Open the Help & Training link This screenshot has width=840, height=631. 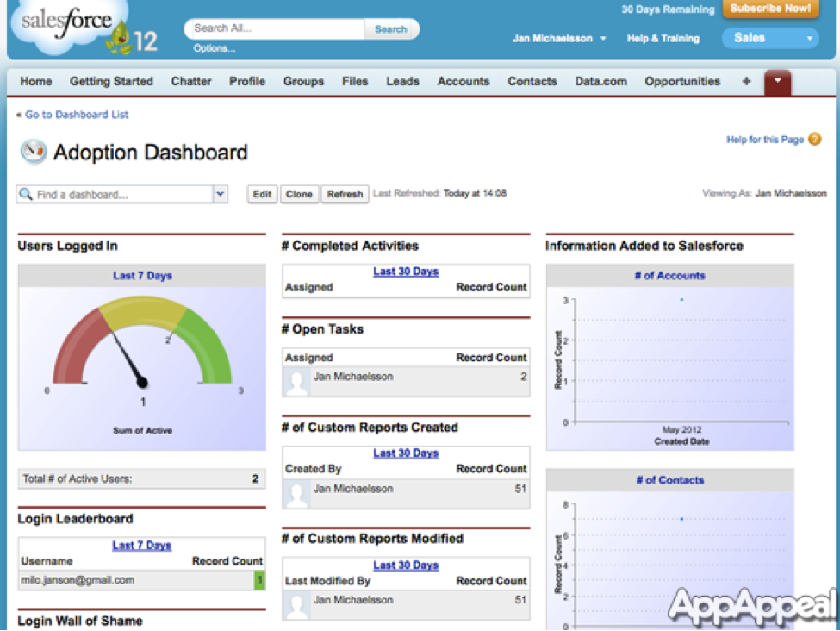pos(663,38)
